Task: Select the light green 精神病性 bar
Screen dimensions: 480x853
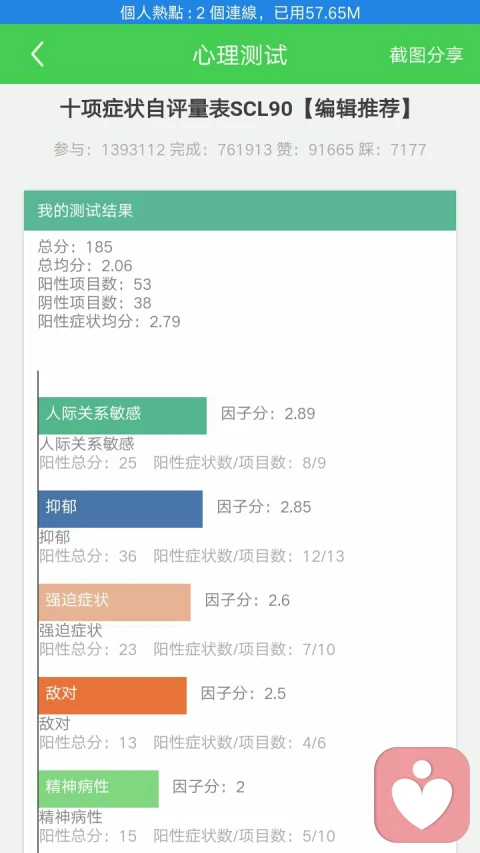Action: tap(99, 788)
